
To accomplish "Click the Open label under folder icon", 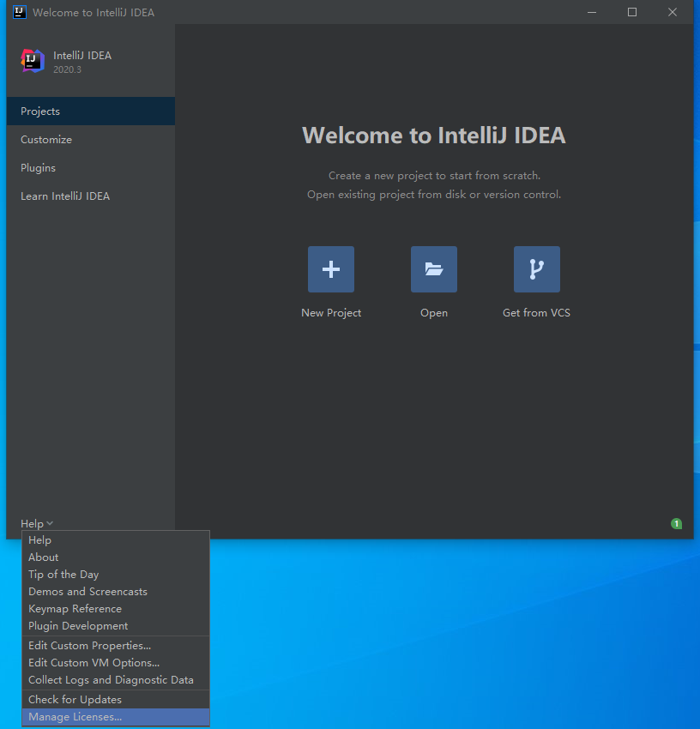I will point(433,313).
